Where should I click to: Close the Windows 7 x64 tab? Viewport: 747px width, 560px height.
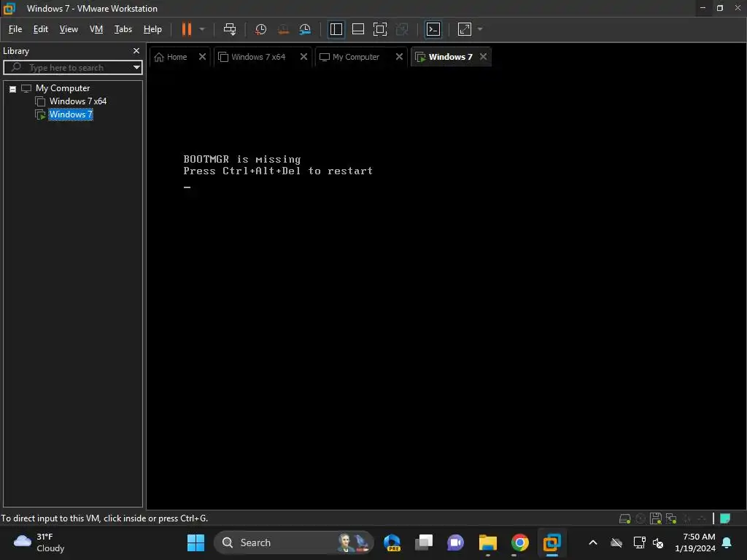(303, 57)
